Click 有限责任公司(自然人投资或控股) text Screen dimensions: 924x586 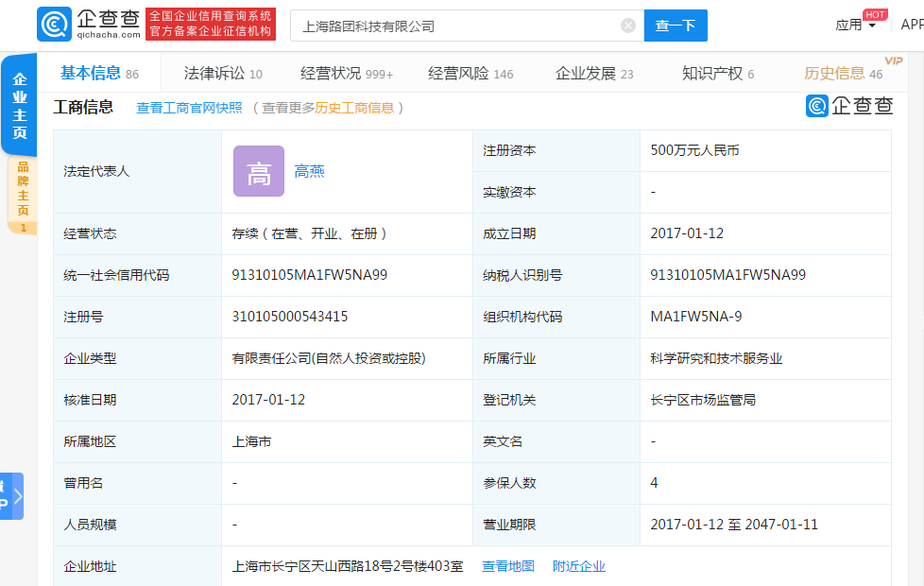(x=329, y=358)
